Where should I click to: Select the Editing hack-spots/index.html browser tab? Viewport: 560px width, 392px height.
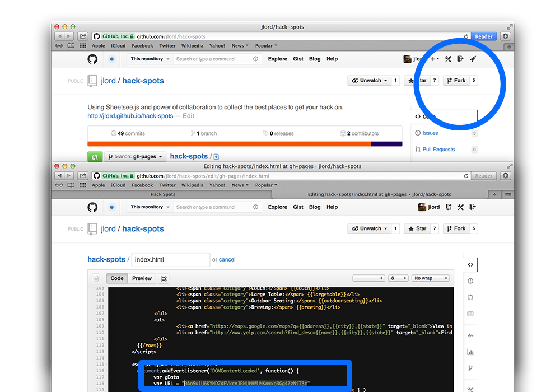point(379,194)
